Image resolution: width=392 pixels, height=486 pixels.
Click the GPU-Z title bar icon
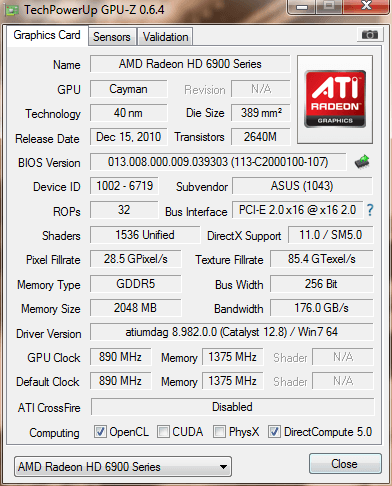12,10
